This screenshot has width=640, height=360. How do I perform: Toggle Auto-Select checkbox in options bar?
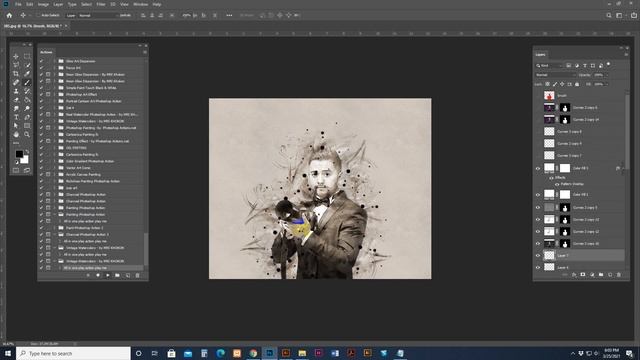click(x=38, y=15)
